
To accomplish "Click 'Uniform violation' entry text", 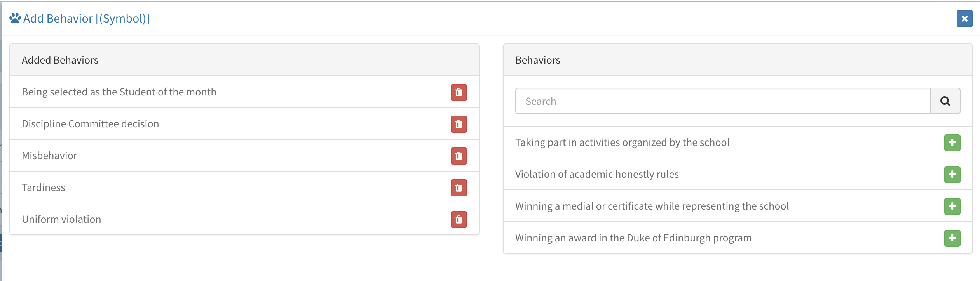I will pos(61,219).
